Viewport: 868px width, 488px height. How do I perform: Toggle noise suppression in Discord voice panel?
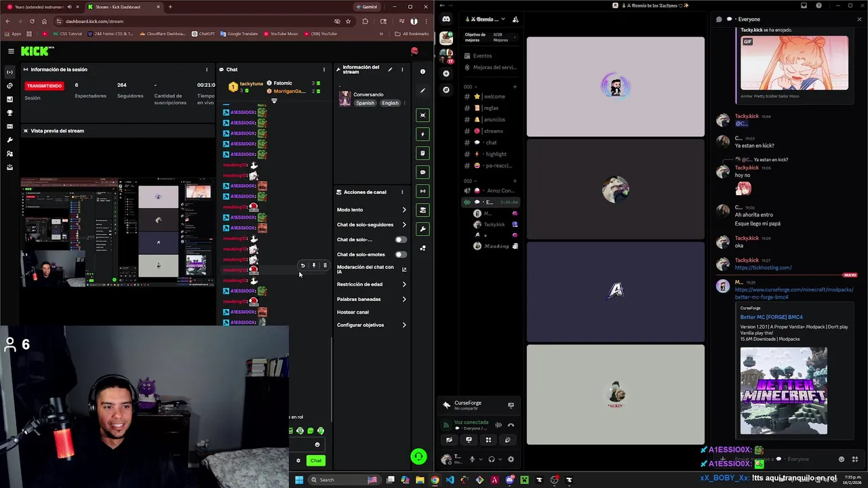[x=498, y=426]
